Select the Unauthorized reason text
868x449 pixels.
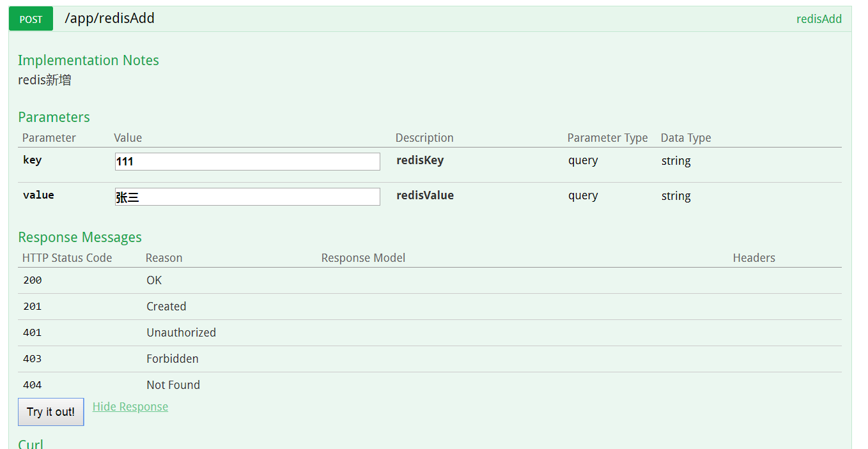[181, 333]
